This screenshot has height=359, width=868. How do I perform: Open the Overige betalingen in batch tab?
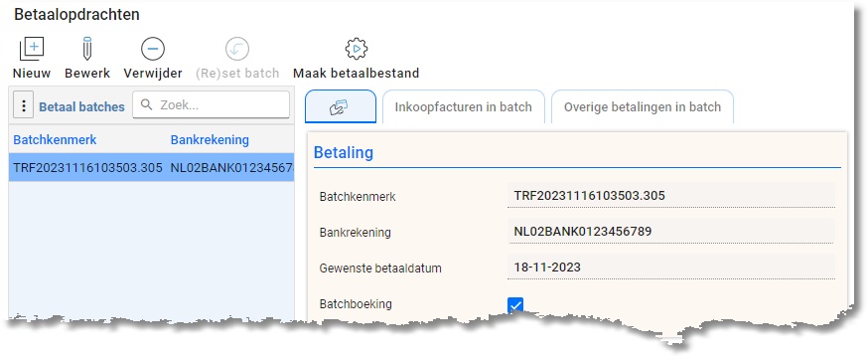(x=643, y=107)
